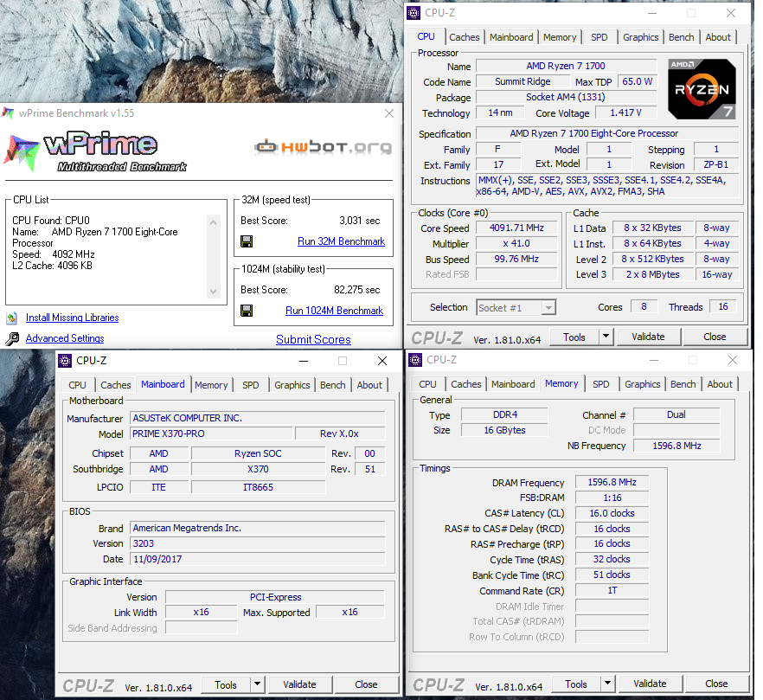This screenshot has height=700, width=763.
Task: Open Bench tab in Mainboard window
Action: [x=333, y=384]
